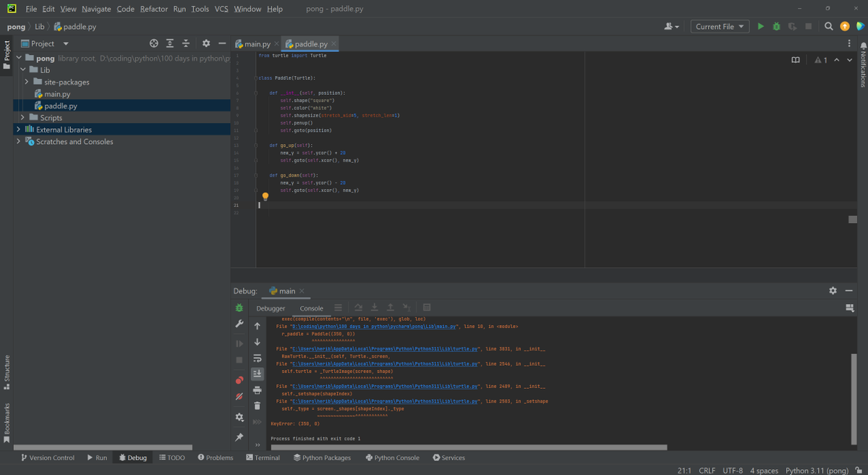The image size is (868, 475).
Task: Click the console horizontal scrollbar
Action: point(469,447)
